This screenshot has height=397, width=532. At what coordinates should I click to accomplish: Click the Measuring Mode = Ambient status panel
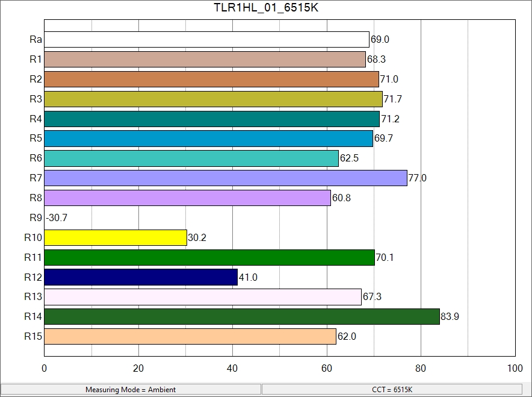pyautogui.click(x=131, y=390)
